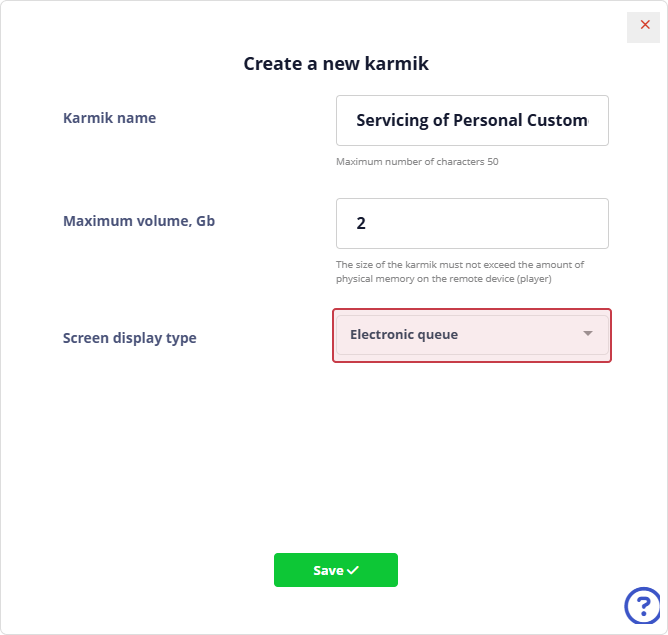The height and width of the screenshot is (635, 668).
Task: Click the checkmark icon on Save
Action: pos(353,570)
